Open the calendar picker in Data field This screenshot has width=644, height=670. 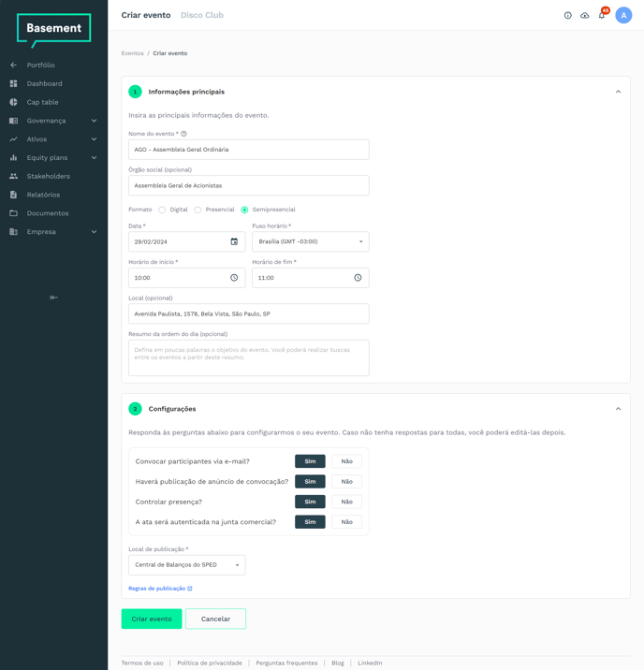click(x=234, y=241)
